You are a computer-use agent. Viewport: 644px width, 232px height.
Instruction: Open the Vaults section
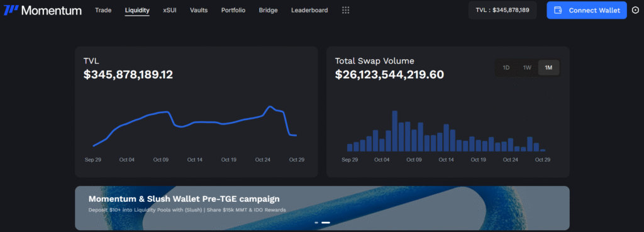pos(199,10)
